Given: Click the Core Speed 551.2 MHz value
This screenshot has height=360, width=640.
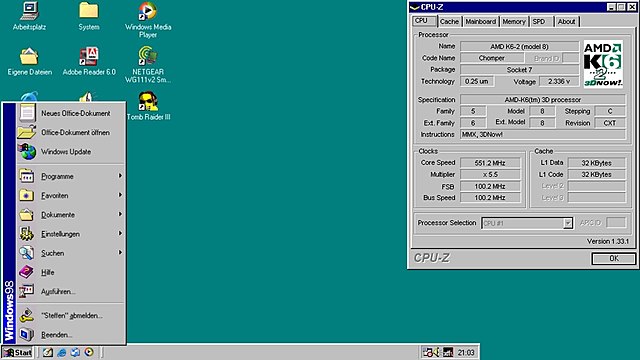Looking at the screenshot, I should (x=490, y=163).
